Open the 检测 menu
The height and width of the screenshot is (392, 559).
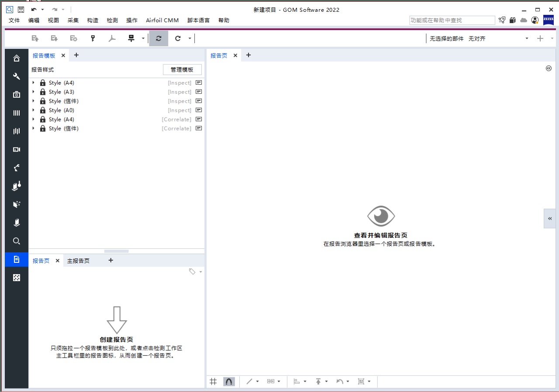coord(112,20)
